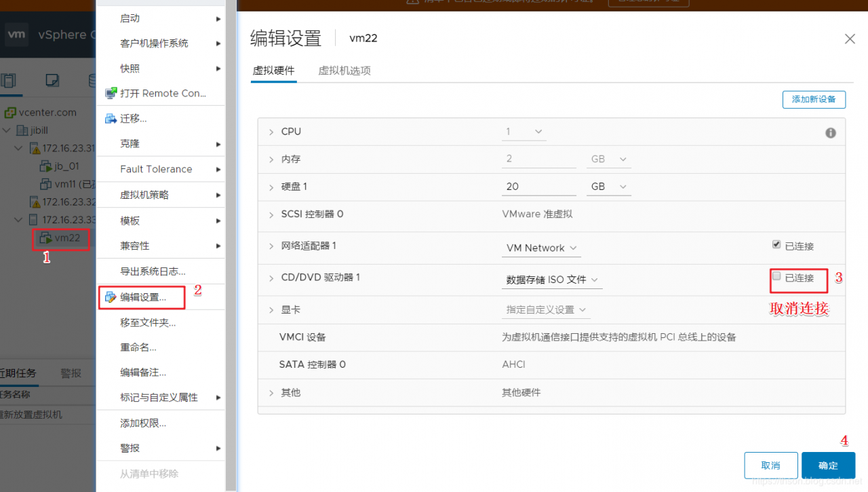Open the snapshots (快照) submenu
The height and width of the screenshot is (492, 868).
161,69
